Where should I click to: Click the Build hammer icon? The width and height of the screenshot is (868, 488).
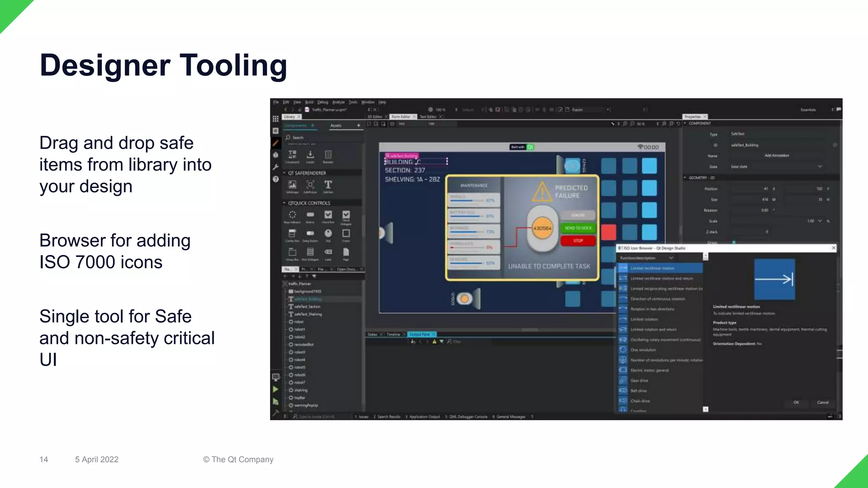click(x=275, y=413)
